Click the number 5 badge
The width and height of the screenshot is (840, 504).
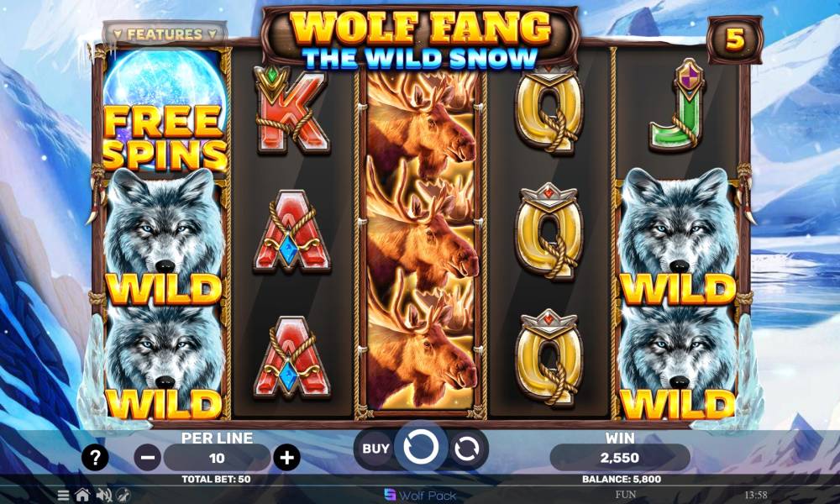734,39
